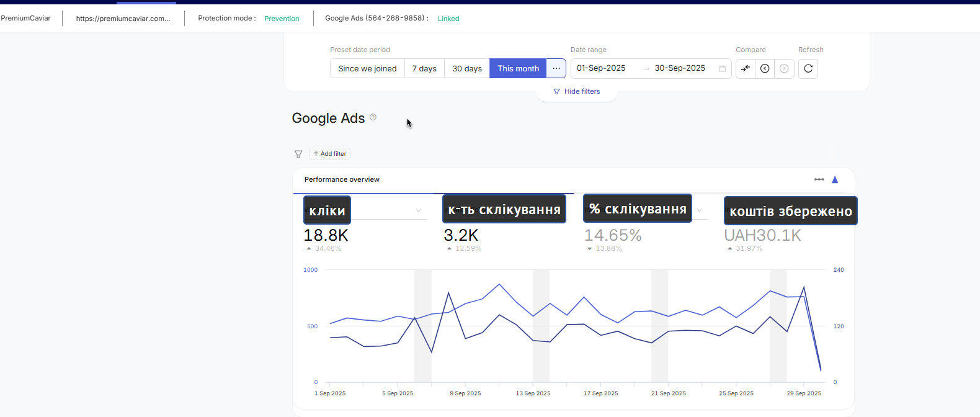The width and height of the screenshot is (980, 417).
Task: Click the 14.65% metric value
Action: coord(613,235)
